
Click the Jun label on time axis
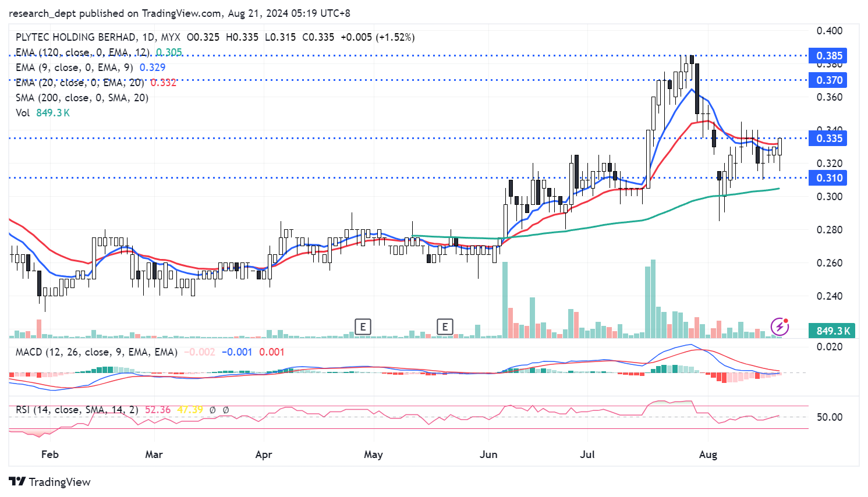[488, 455]
